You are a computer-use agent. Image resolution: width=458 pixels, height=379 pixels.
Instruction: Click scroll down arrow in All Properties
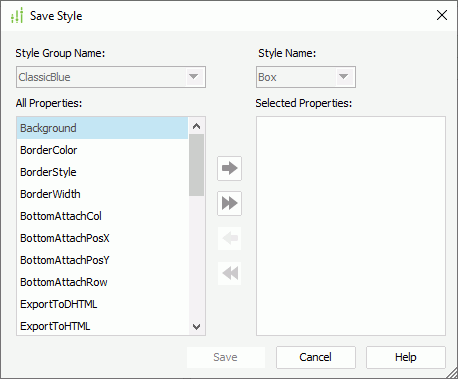pyautogui.click(x=197, y=327)
